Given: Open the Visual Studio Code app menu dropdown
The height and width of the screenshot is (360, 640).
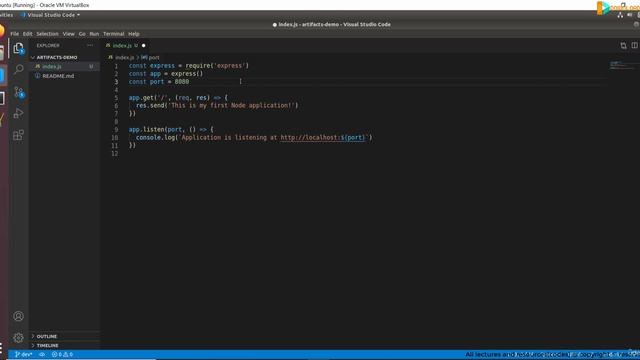Looking at the screenshot, I should 50,15.
